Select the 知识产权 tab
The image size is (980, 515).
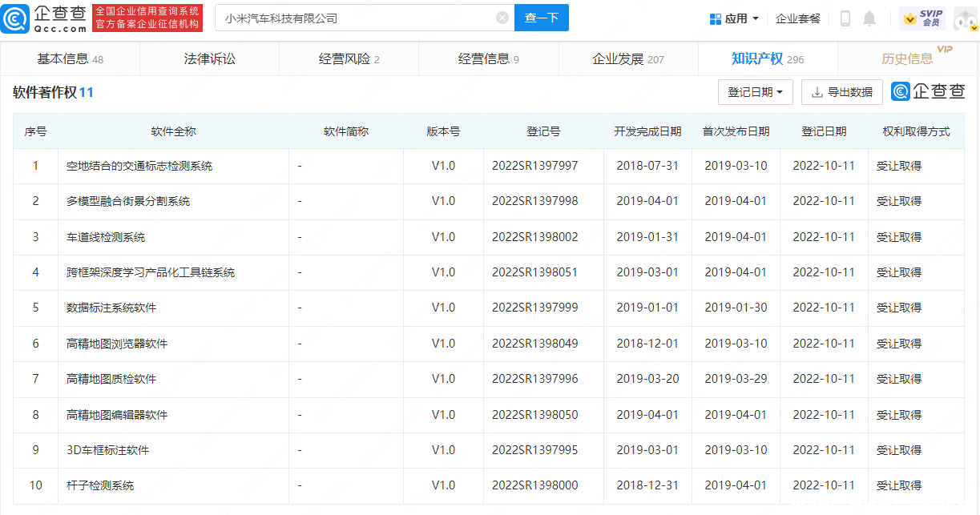(x=768, y=59)
